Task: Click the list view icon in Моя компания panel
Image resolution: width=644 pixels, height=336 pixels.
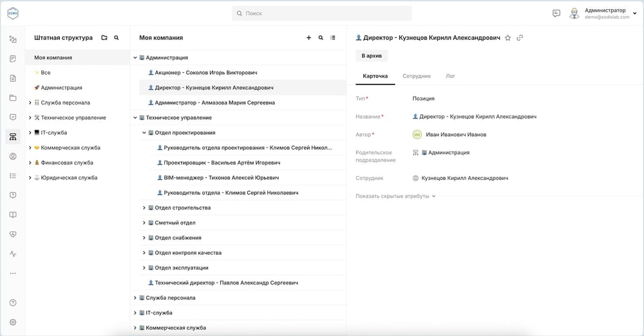Action: [x=333, y=37]
